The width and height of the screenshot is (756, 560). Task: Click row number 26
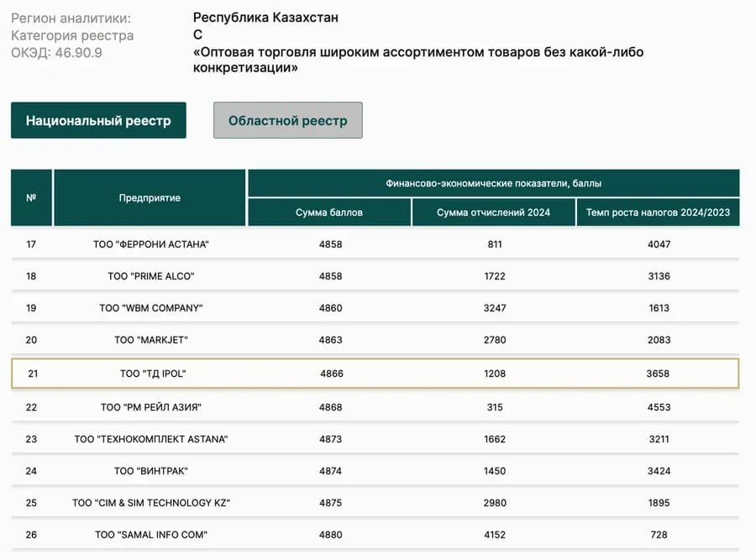coord(31,535)
